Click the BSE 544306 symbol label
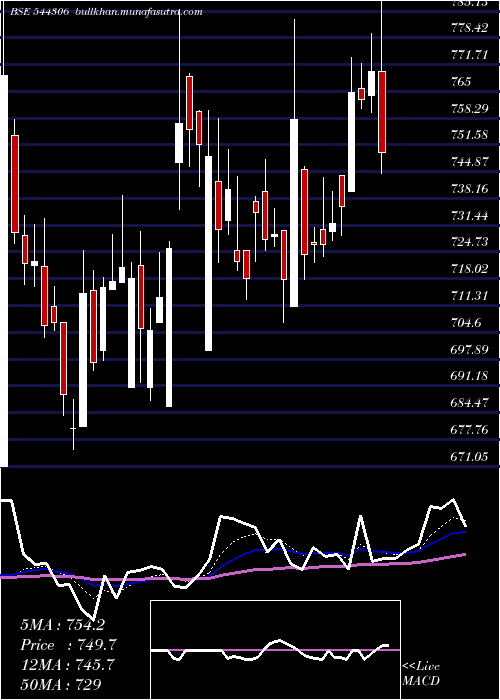The width and height of the screenshot is (500, 700). tap(39, 12)
